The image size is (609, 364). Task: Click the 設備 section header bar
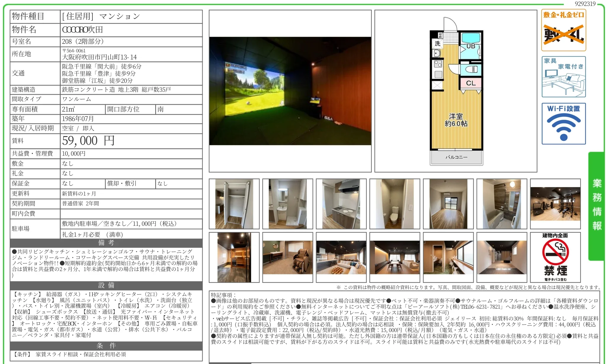(105, 286)
